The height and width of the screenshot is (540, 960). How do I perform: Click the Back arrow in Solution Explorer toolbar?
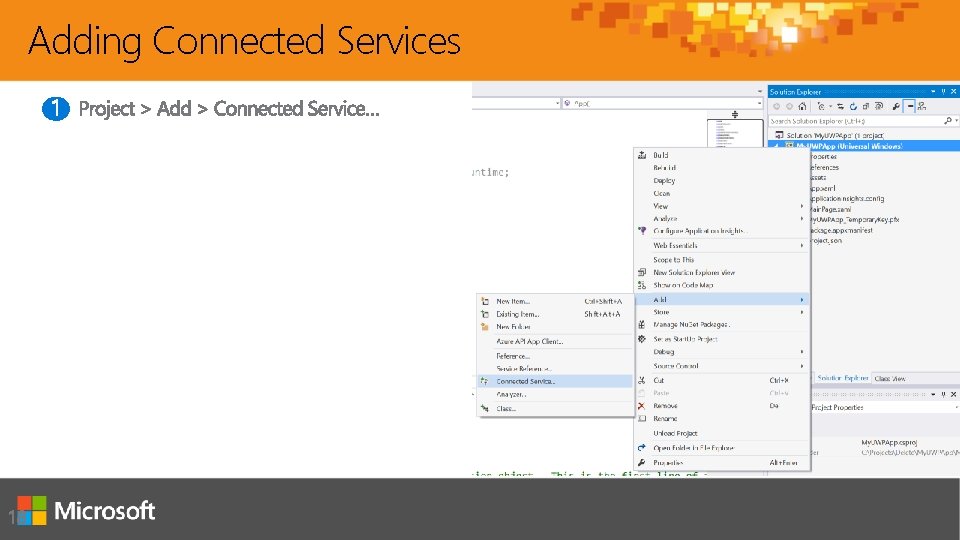[x=777, y=107]
